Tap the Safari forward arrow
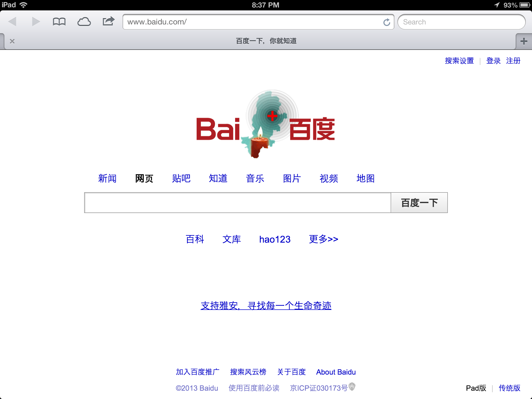Viewport: 532px width, 399px height. tap(36, 22)
